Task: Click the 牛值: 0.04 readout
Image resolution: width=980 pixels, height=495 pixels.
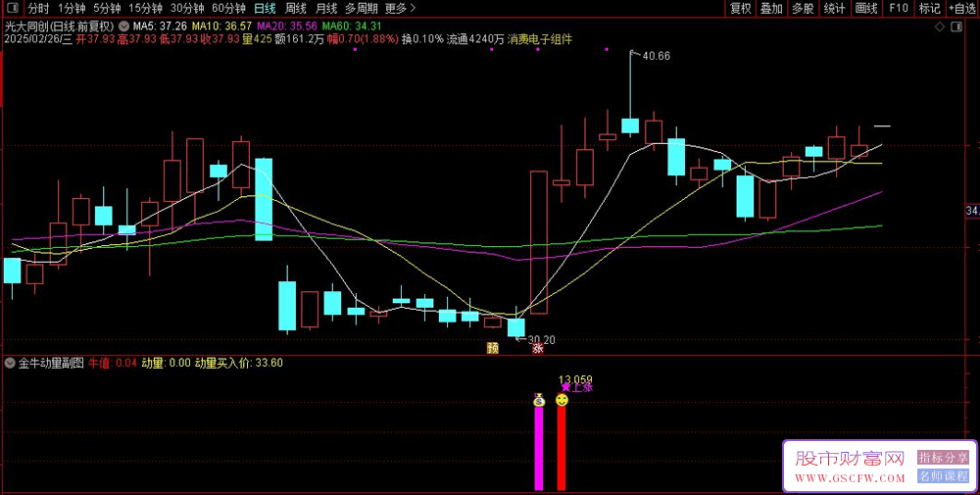Action: coord(113,363)
